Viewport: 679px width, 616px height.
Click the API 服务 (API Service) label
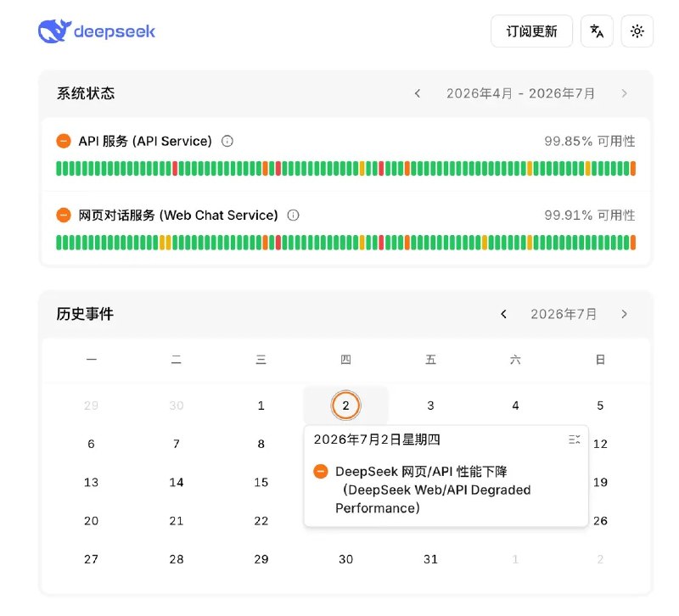point(145,141)
